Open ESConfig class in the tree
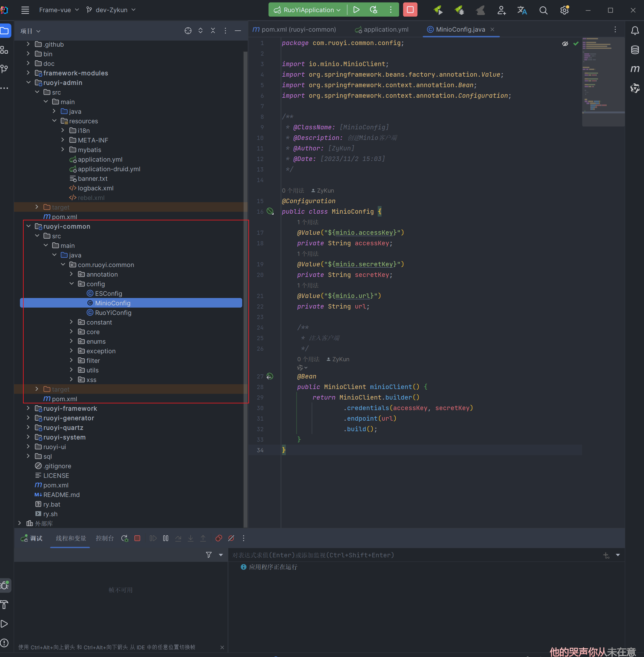This screenshot has width=644, height=657. pyautogui.click(x=104, y=294)
